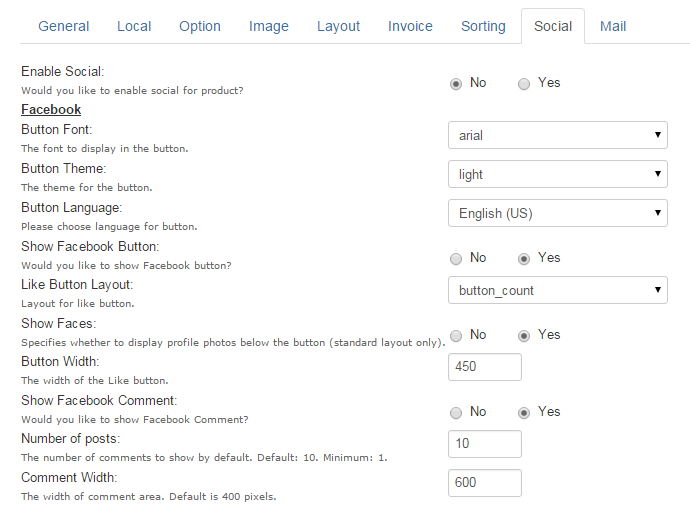Viewport: 690px width, 505px height.
Task: Click the Comment Width input field
Action: [x=485, y=483]
